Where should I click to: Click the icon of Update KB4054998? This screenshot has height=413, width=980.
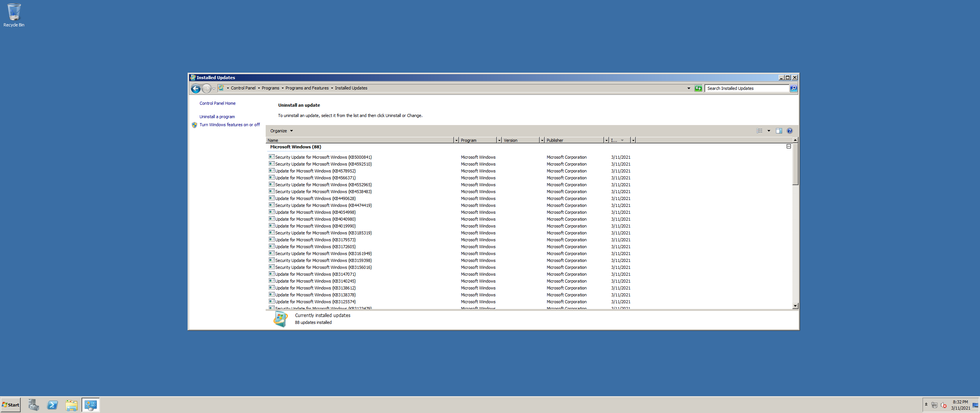tap(272, 212)
